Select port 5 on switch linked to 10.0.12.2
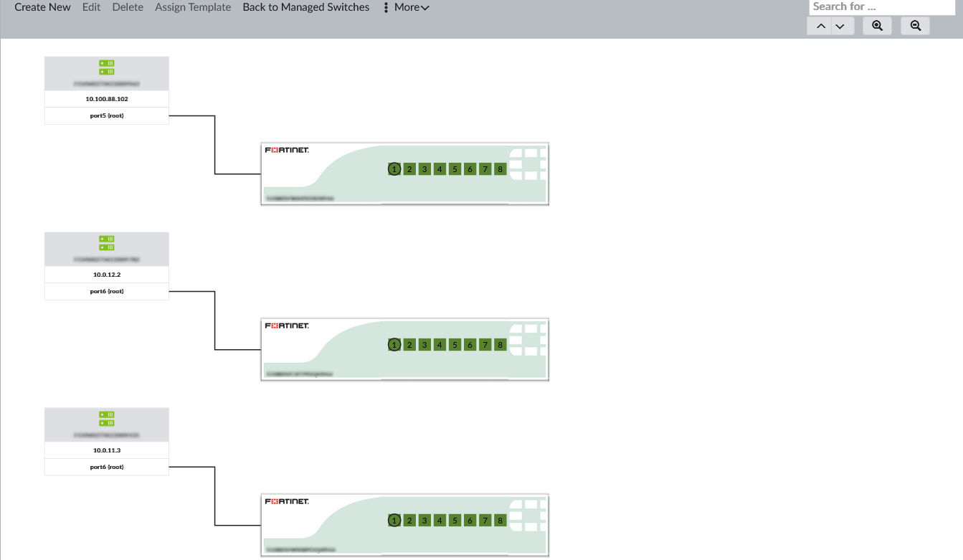 455,345
